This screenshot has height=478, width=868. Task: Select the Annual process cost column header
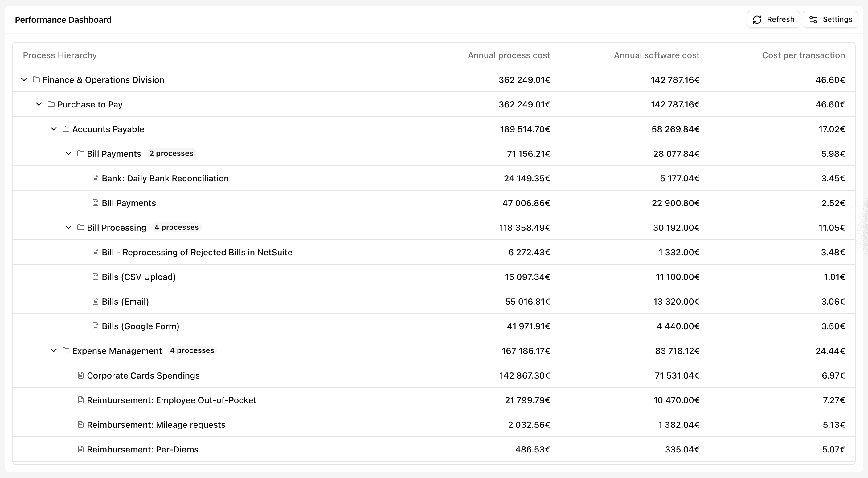[x=509, y=55]
